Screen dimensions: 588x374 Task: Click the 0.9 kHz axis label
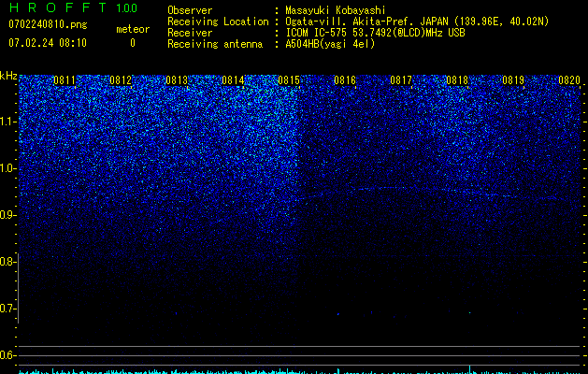pyautogui.click(x=7, y=215)
